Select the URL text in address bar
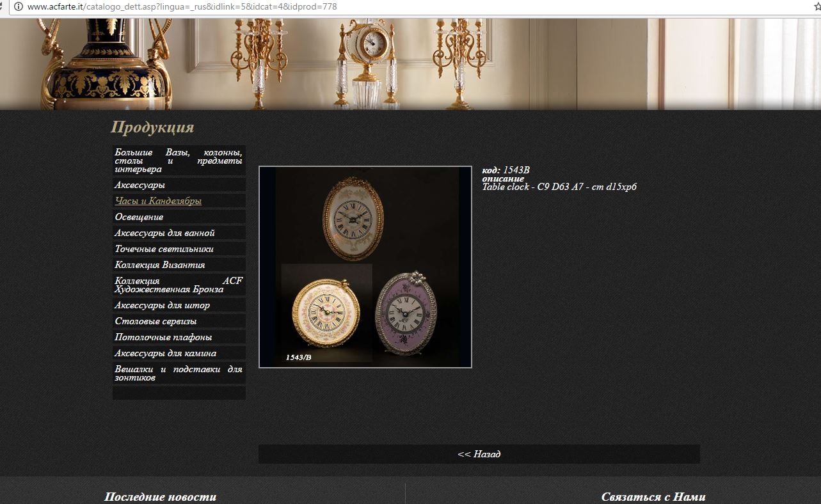This screenshot has width=821, height=504. pos(182,7)
